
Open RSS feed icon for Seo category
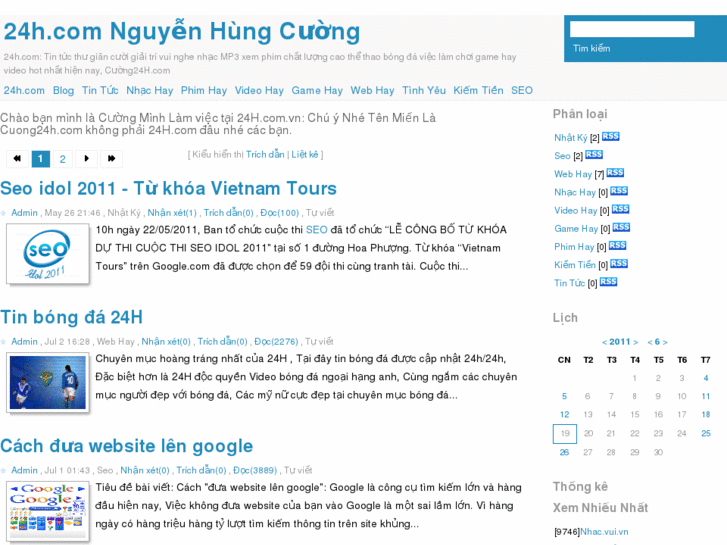(594, 154)
